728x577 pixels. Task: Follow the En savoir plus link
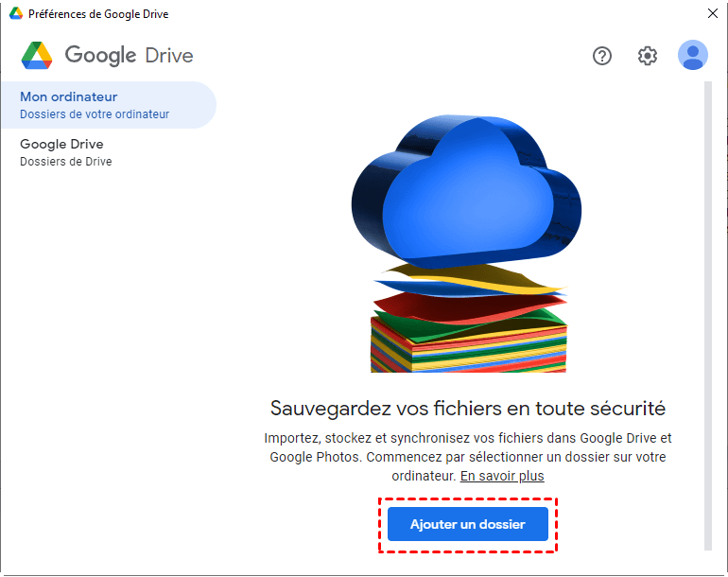tap(502, 476)
